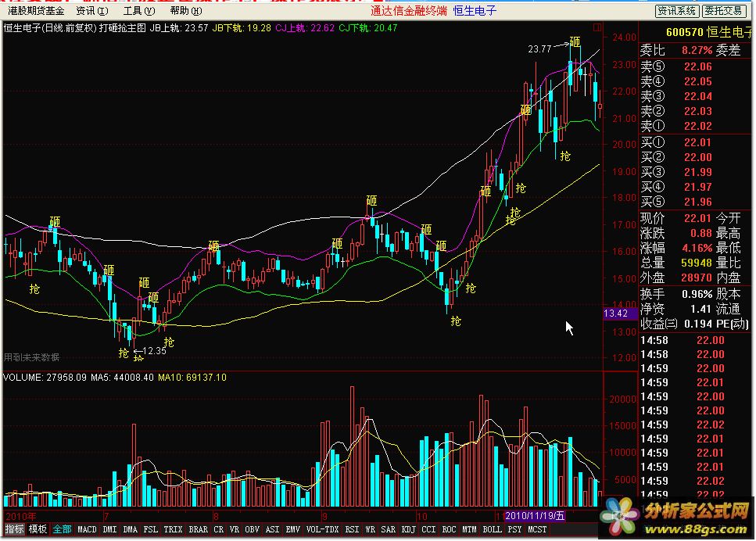Image resolution: width=756 pixels, height=541 pixels.
Task: Click the 12.35 low price label
Action: pos(154,350)
